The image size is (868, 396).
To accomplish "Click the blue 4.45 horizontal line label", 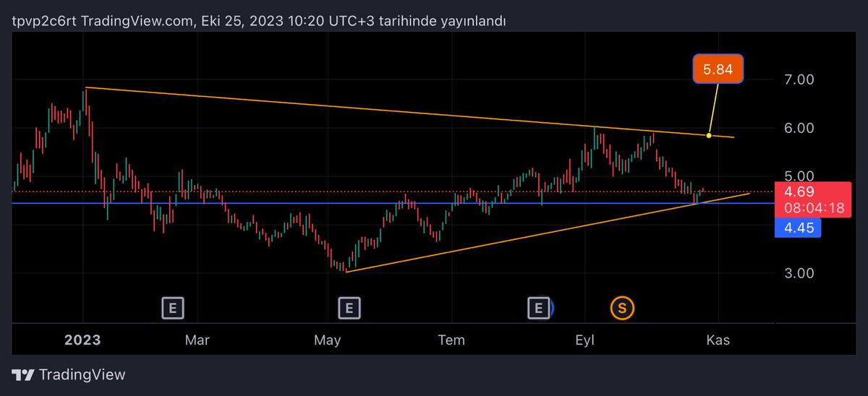I will point(799,228).
